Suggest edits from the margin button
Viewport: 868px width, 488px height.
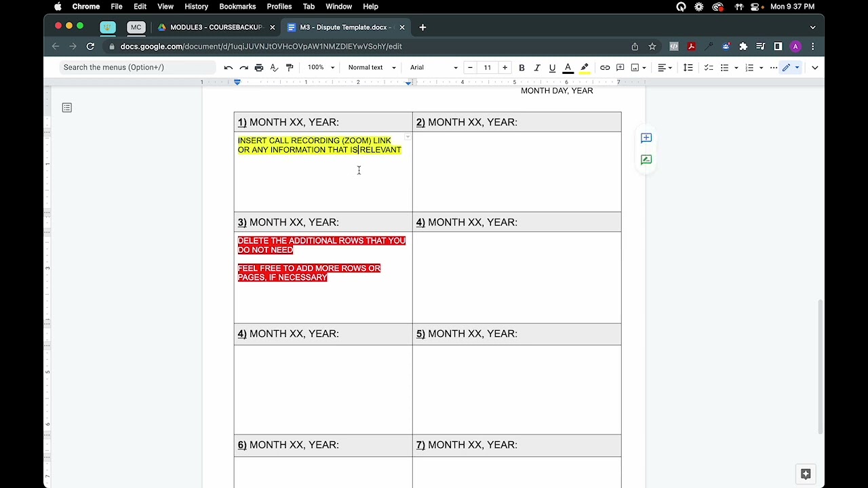tap(646, 160)
